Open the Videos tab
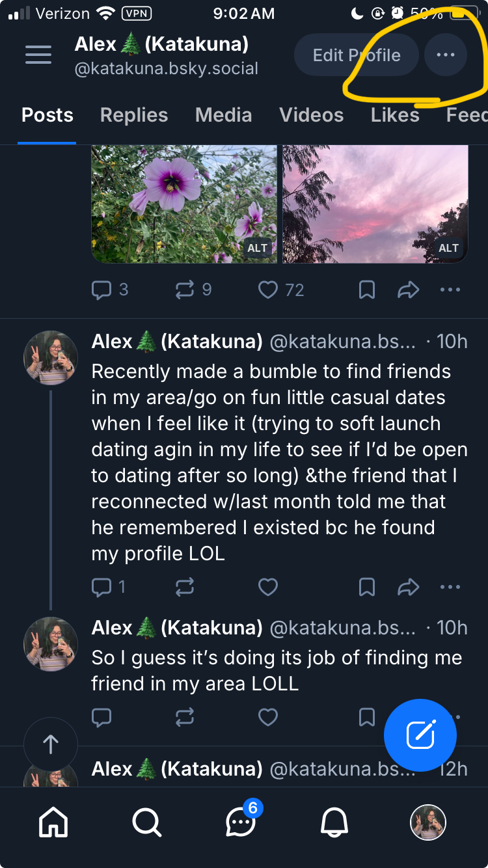The width and height of the screenshot is (488, 868). pyautogui.click(x=311, y=115)
